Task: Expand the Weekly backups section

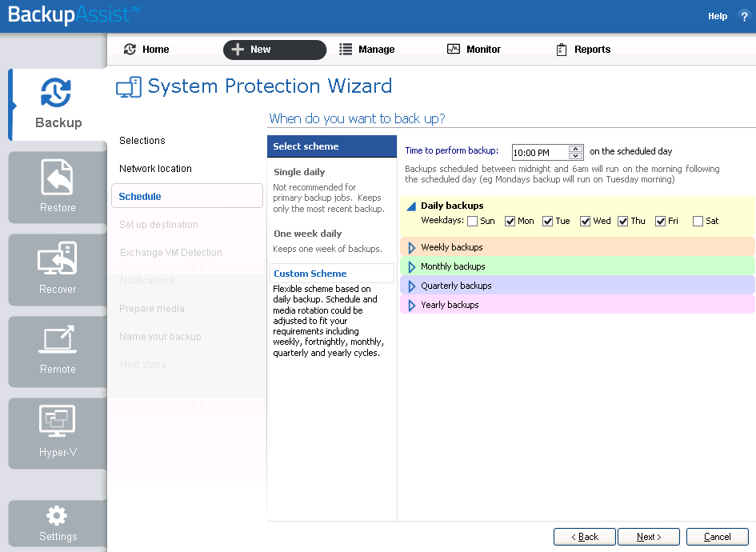Action: point(412,248)
